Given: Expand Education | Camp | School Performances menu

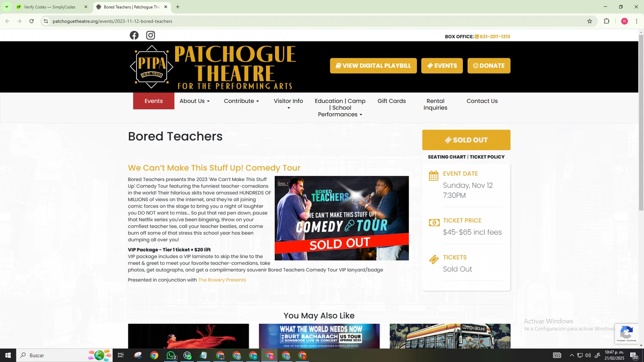Looking at the screenshot, I should (x=340, y=108).
